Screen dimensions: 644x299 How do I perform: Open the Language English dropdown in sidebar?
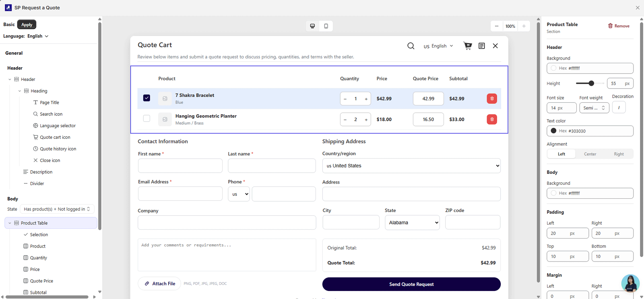38,36
